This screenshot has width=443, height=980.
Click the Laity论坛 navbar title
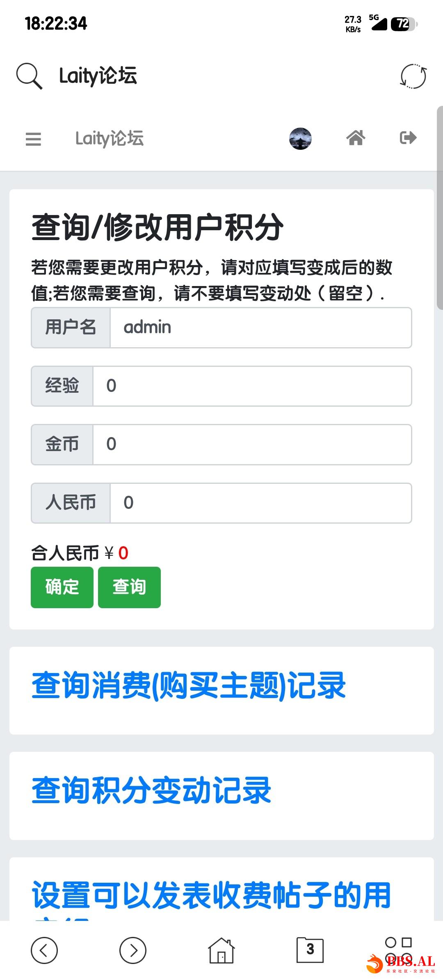110,139
